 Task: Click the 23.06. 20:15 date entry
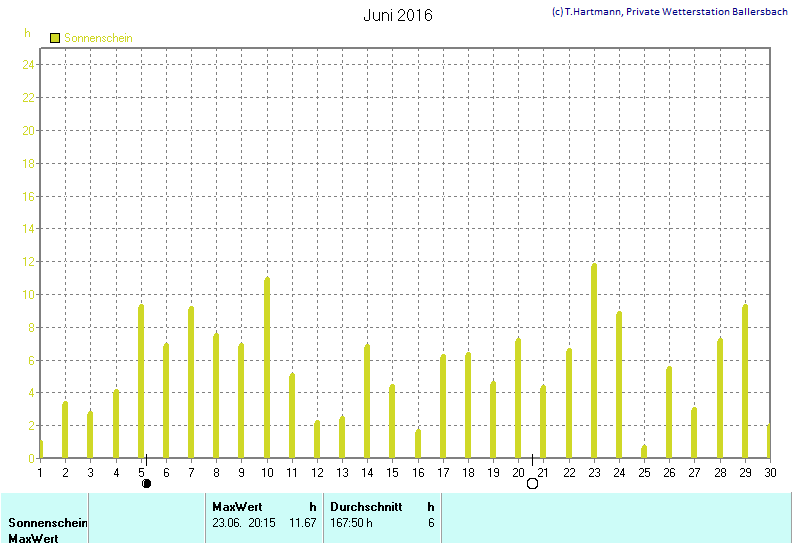click(244, 522)
